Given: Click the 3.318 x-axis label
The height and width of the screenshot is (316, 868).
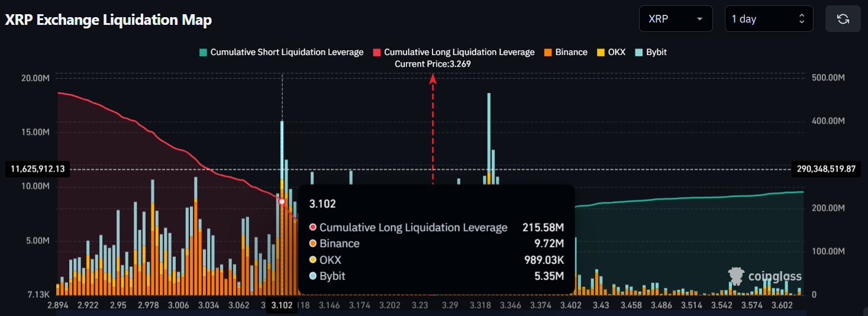Looking at the screenshot, I should 480,305.
